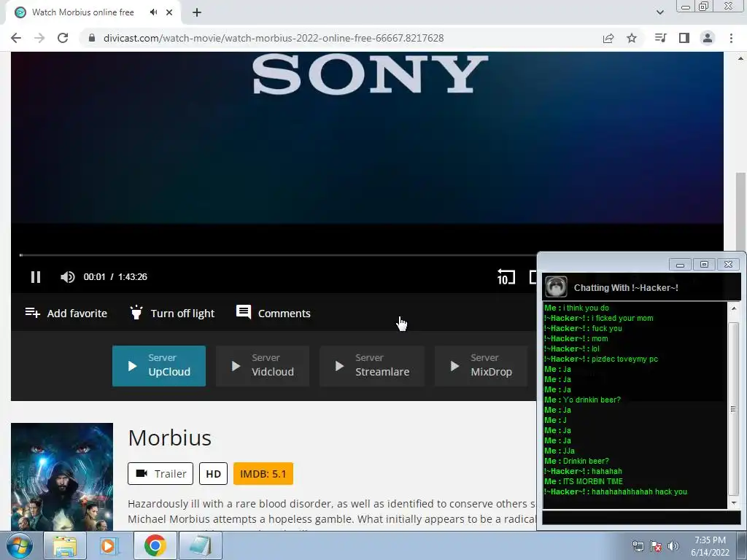Image resolution: width=747 pixels, height=560 pixels.
Task: Close the Watch Morbius tab
Action: pos(169,12)
